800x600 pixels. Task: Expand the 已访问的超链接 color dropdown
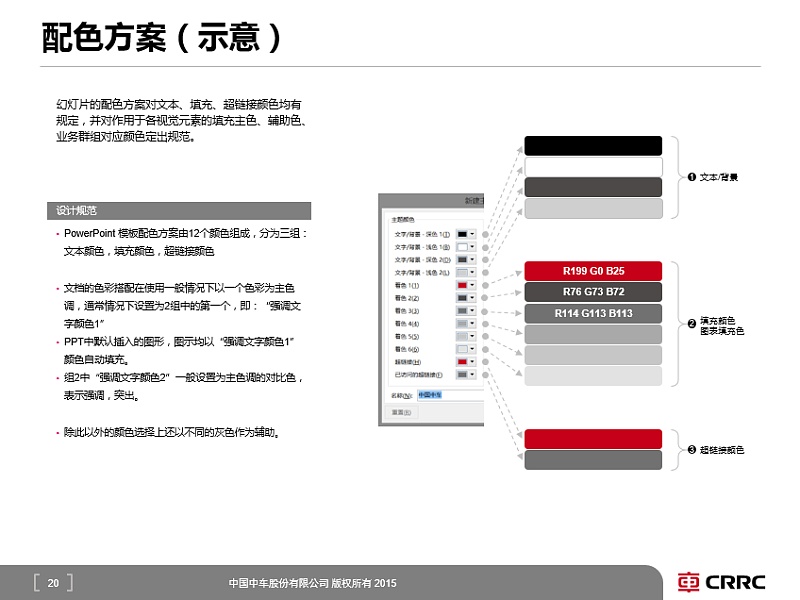[473, 374]
